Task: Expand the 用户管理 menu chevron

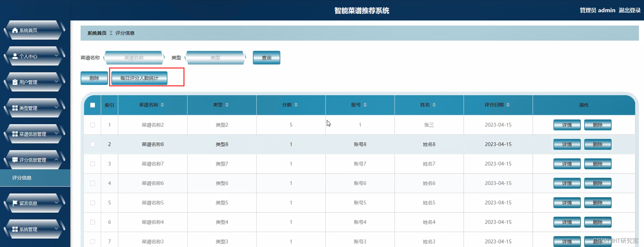Action: point(56,82)
